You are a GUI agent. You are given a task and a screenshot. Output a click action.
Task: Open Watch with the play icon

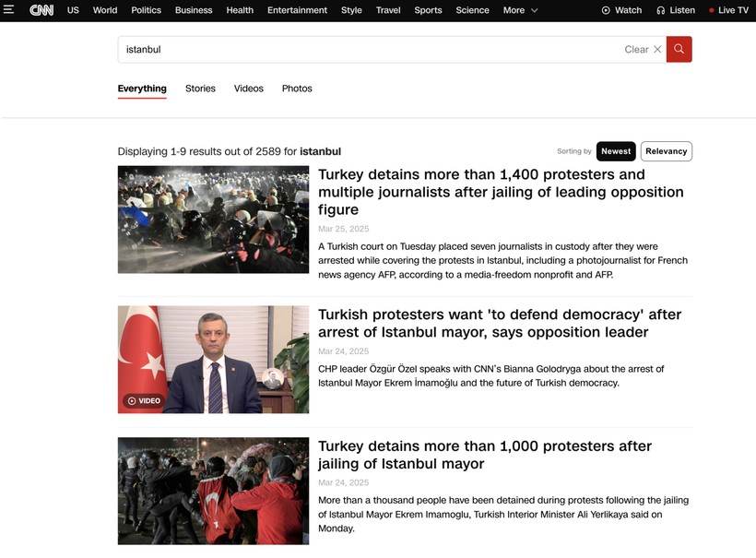pyautogui.click(x=621, y=10)
